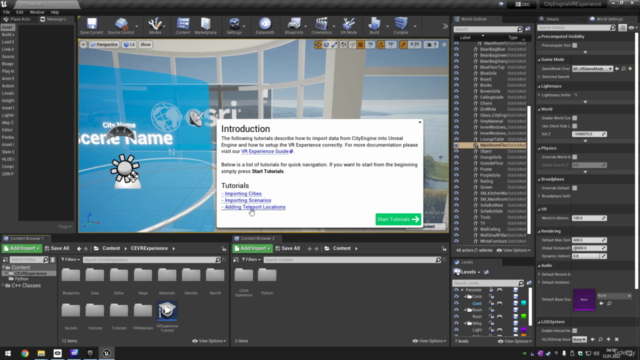Image resolution: width=640 pixels, height=360 pixels.
Task: Open the VRExperience Tutorial asset thumbnail
Action: [167, 311]
